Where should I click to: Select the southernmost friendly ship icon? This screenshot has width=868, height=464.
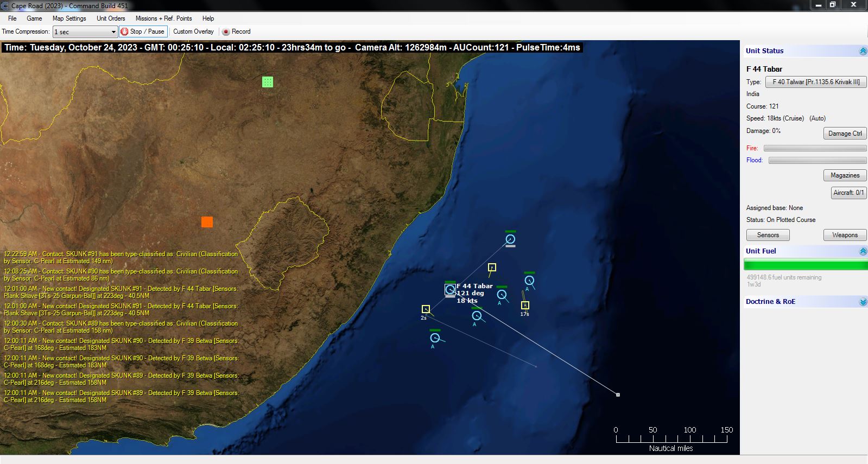(x=435, y=338)
